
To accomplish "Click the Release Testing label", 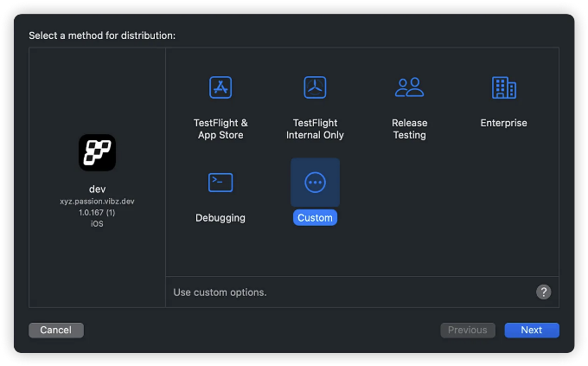I will 410,129.
